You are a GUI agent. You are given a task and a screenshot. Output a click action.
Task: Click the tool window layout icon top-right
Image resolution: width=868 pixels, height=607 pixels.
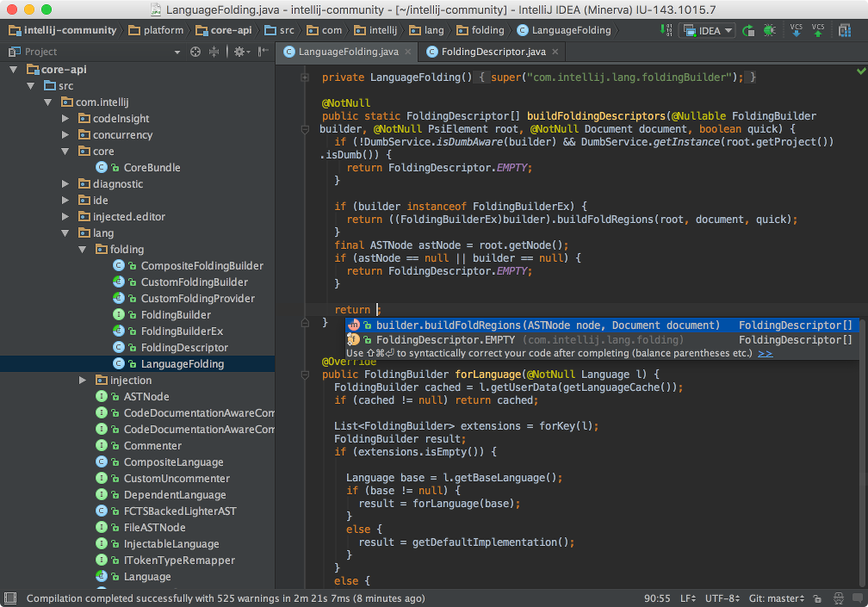point(845,29)
